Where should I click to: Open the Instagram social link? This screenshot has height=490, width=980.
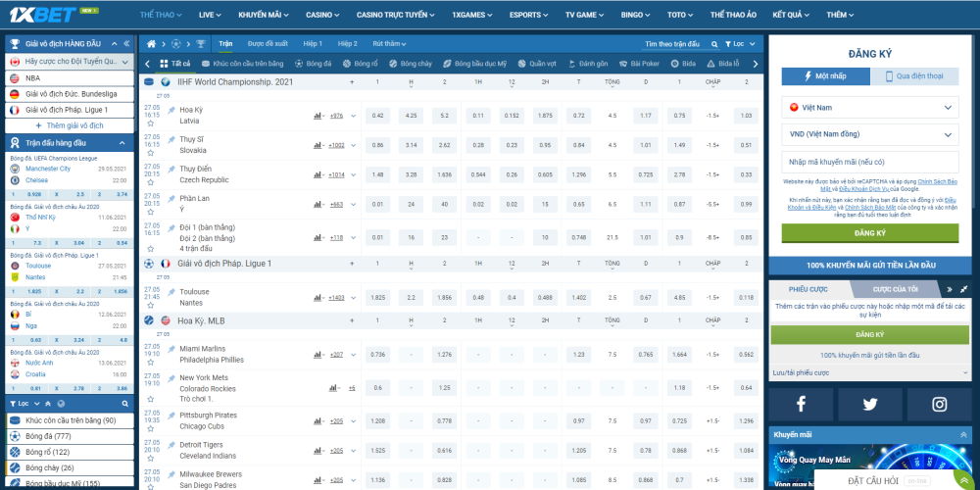[940, 405]
